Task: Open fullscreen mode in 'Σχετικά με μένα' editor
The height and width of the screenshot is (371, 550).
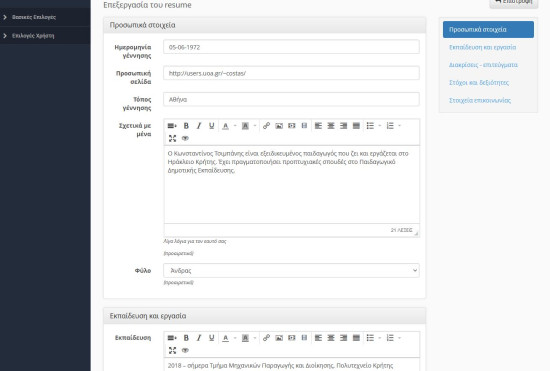Action: pyautogui.click(x=172, y=138)
